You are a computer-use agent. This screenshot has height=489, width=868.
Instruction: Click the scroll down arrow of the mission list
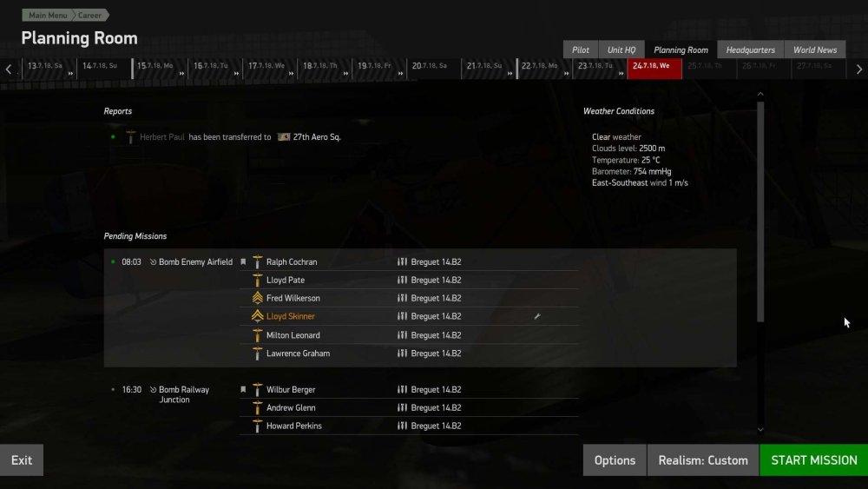click(x=760, y=429)
